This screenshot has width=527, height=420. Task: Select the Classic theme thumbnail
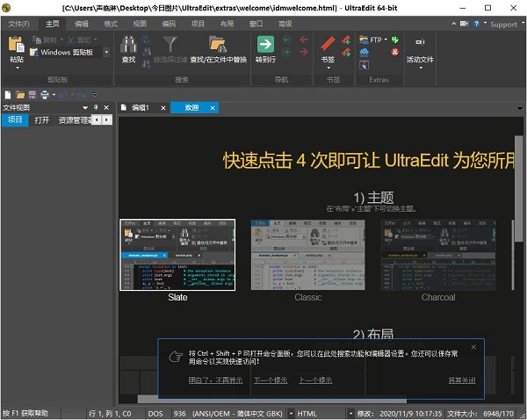pos(308,255)
